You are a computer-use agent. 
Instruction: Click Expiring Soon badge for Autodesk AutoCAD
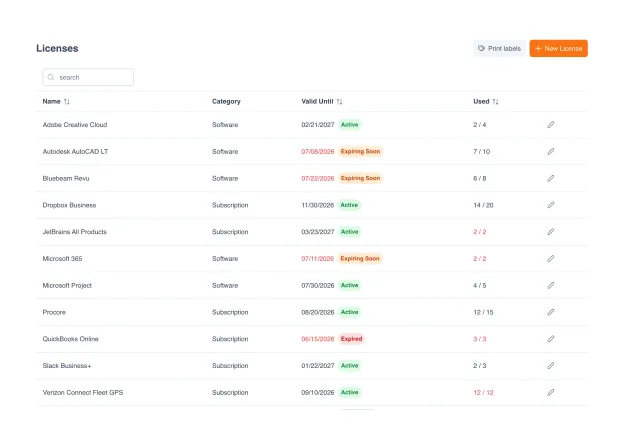pos(360,151)
